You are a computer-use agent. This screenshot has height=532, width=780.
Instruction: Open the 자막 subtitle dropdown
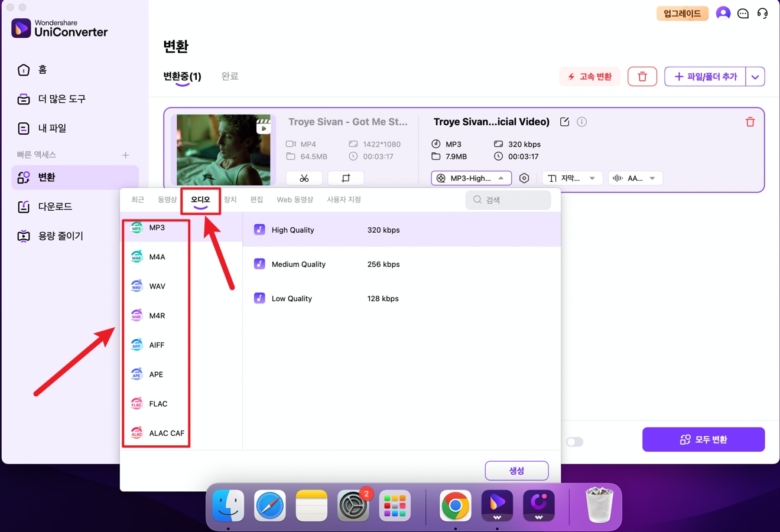point(572,178)
